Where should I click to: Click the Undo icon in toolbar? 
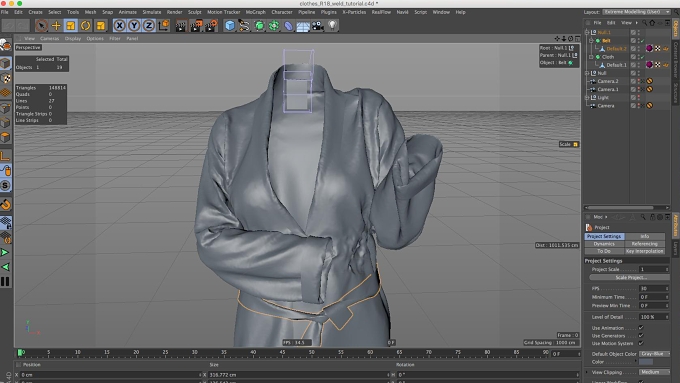pyautogui.click(x=9, y=26)
